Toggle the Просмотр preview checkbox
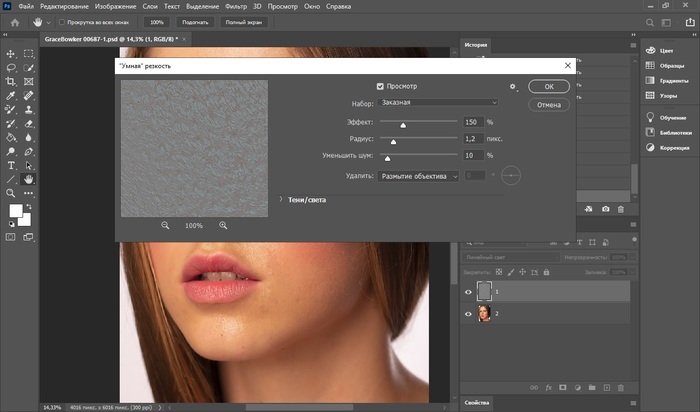The width and height of the screenshot is (700, 412). [x=380, y=87]
